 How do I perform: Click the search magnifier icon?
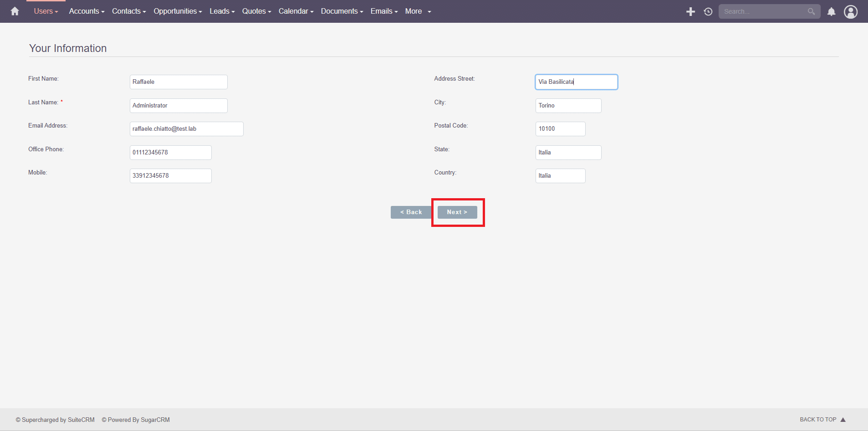(811, 11)
